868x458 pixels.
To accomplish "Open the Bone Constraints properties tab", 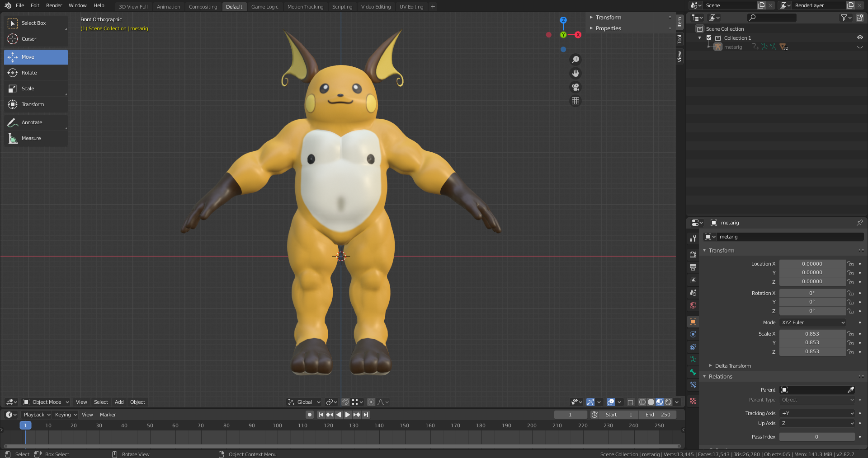I will (x=693, y=385).
